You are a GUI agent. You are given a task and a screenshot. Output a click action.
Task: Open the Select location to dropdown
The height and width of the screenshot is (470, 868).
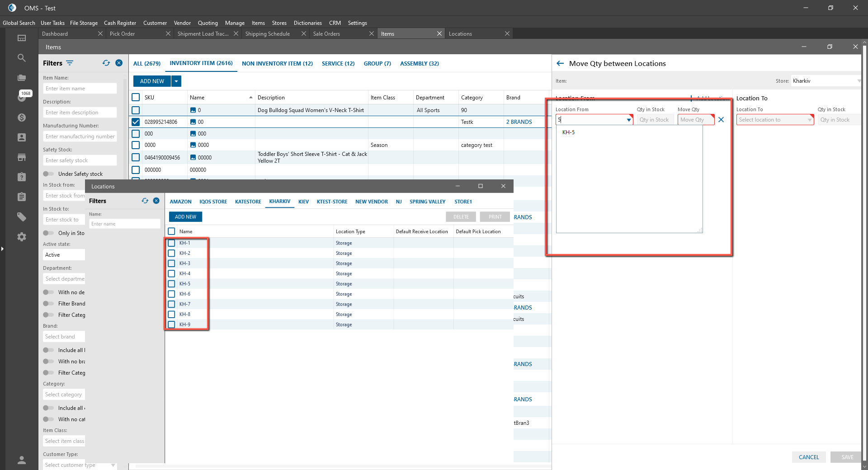[x=774, y=120]
